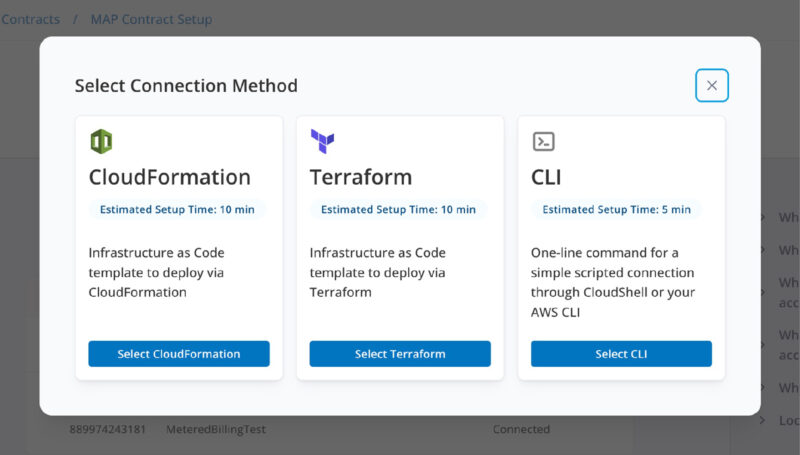Click the CloudFormation card heading
The image size is (800, 455).
(169, 177)
